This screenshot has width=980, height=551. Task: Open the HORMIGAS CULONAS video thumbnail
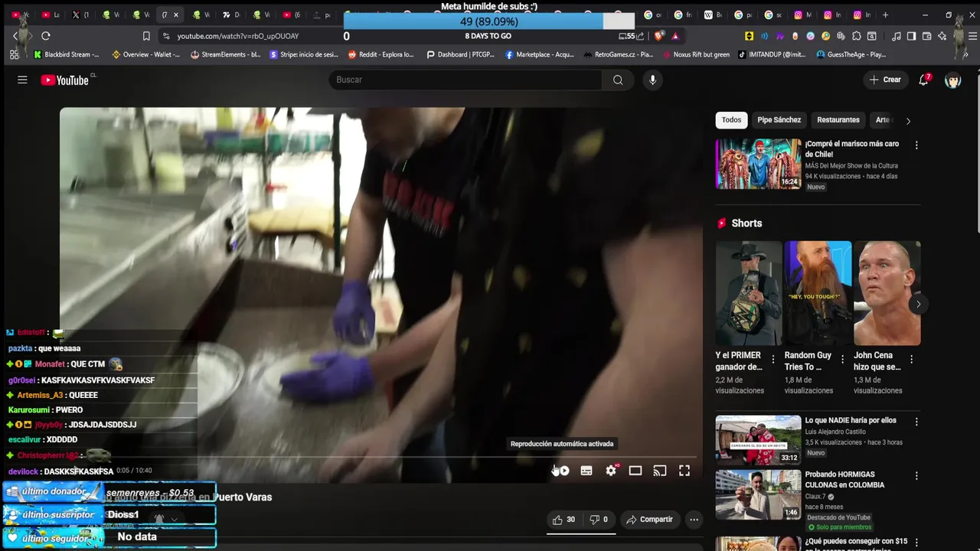pyautogui.click(x=758, y=495)
